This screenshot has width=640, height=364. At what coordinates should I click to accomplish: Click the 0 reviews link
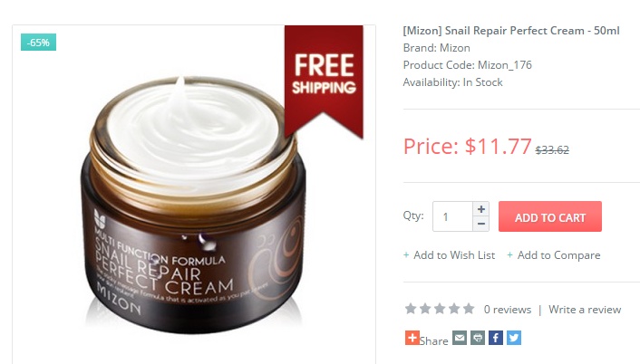click(508, 310)
